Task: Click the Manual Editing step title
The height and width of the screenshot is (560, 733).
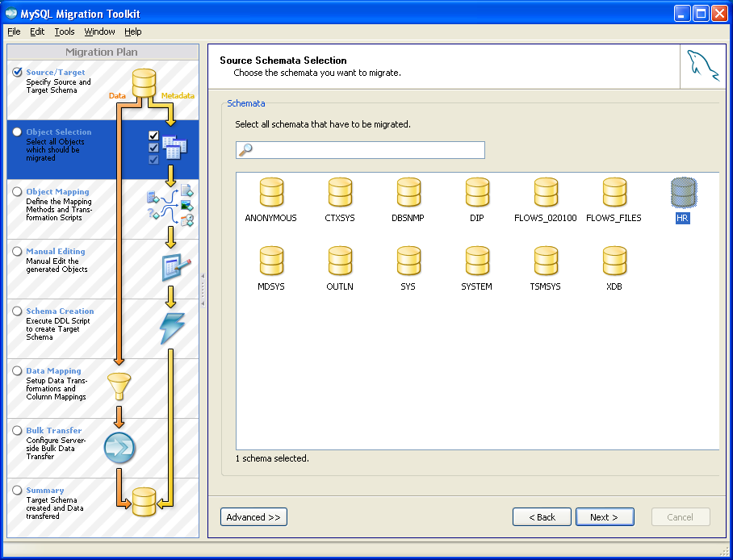Action: [56, 252]
